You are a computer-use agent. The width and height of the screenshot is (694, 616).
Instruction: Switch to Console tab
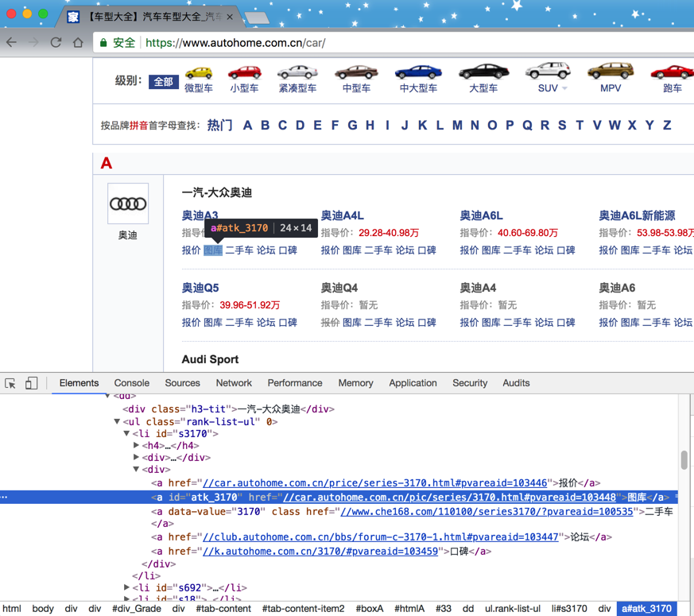click(131, 383)
